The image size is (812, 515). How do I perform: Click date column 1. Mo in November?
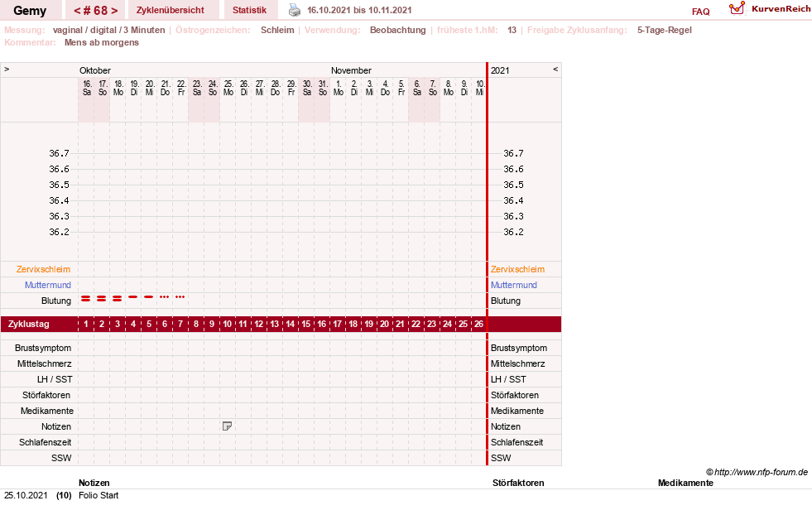tap(339, 88)
